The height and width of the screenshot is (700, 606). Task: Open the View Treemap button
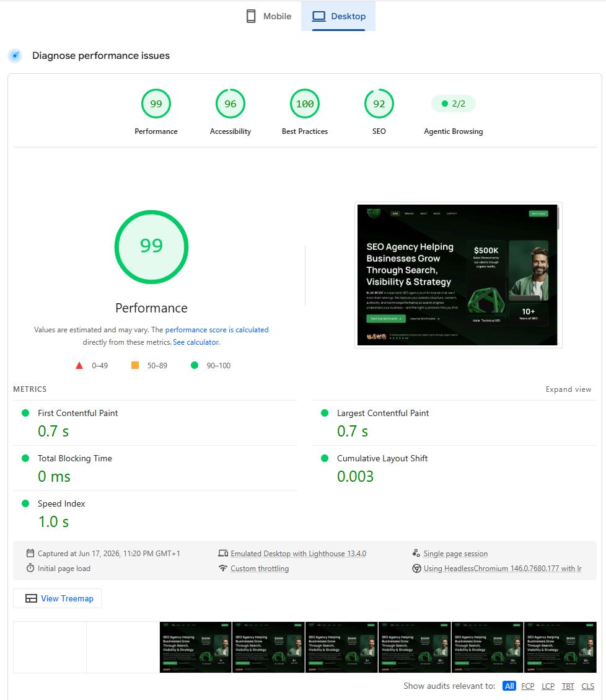point(57,598)
